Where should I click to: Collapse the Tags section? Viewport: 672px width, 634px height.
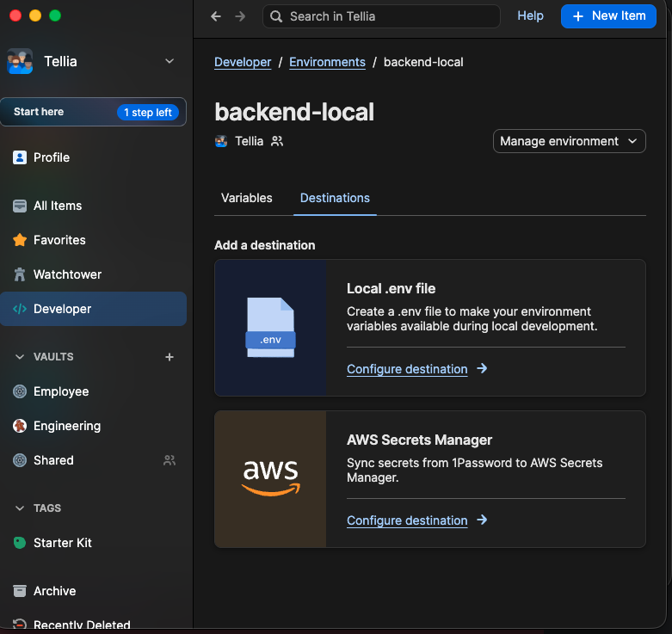[x=21, y=508]
